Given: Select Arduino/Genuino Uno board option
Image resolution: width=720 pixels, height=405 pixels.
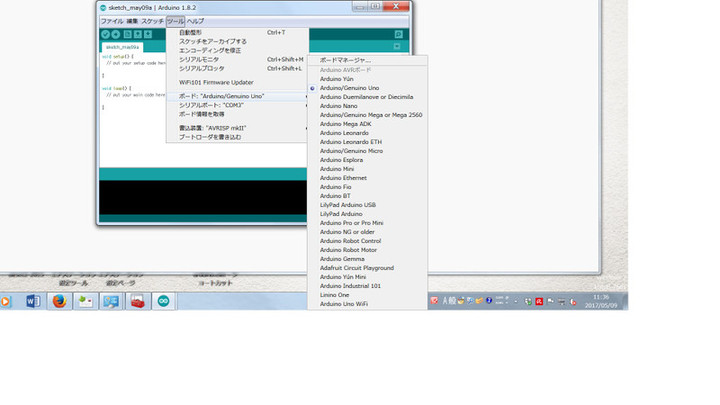Looking at the screenshot, I should coord(349,88).
